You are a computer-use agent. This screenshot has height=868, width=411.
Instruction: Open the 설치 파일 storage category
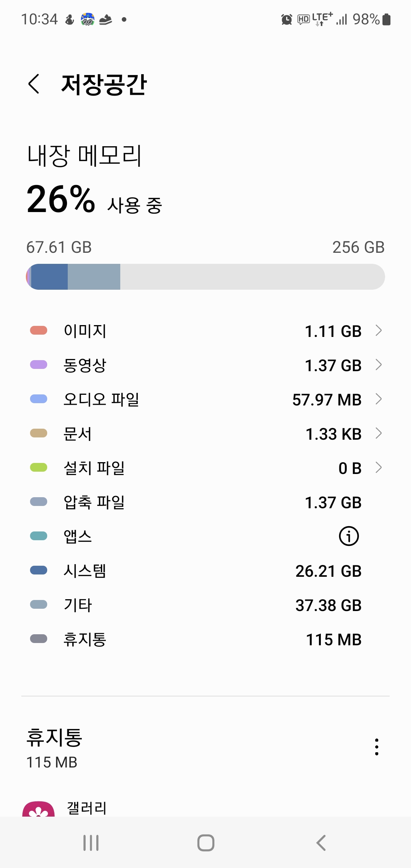205,468
